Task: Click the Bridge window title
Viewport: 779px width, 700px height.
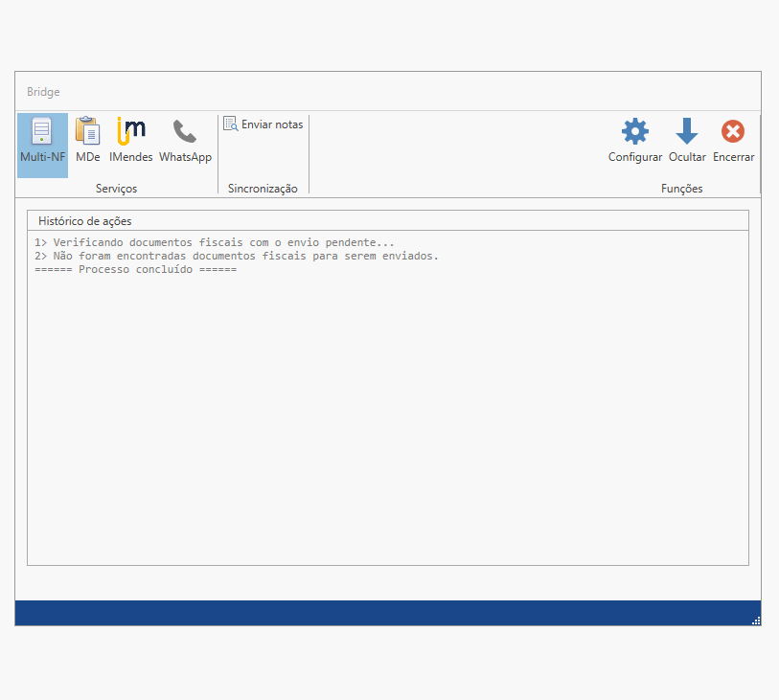Action: (x=43, y=92)
